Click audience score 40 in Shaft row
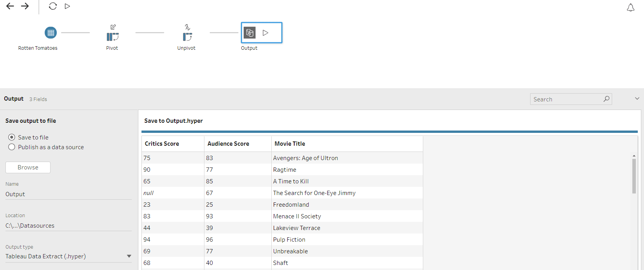 tap(237, 263)
